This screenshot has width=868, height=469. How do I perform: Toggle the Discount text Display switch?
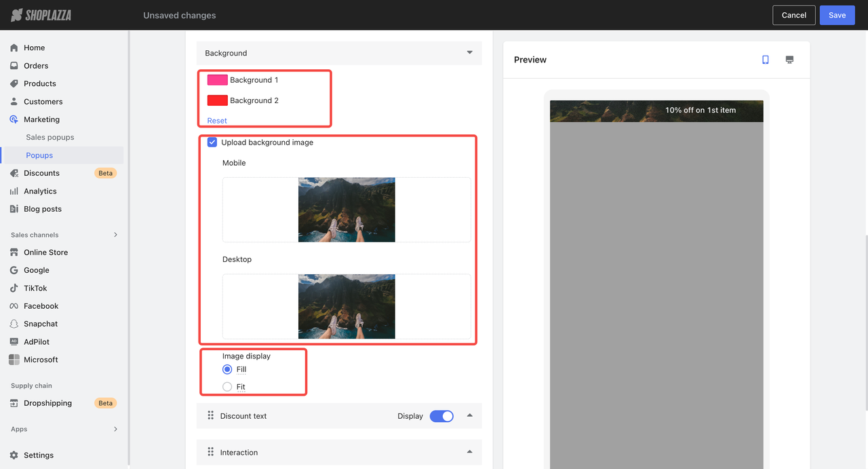[441, 416]
